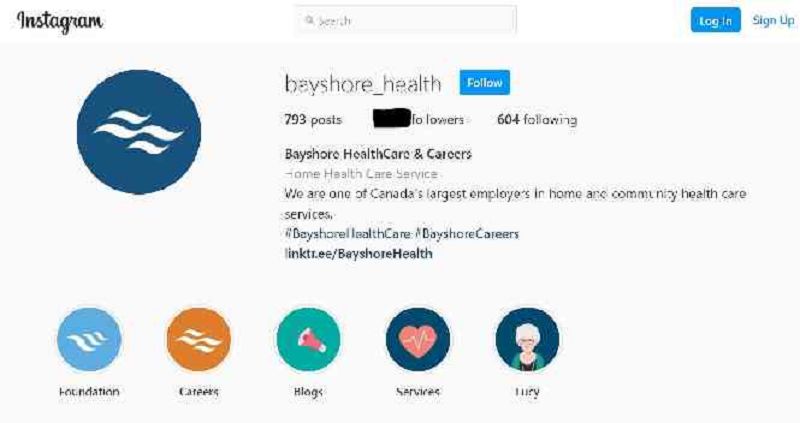Click the #BayshoreHealthCare hashtag
Image resolution: width=800 pixels, height=423 pixels.
pos(347,234)
